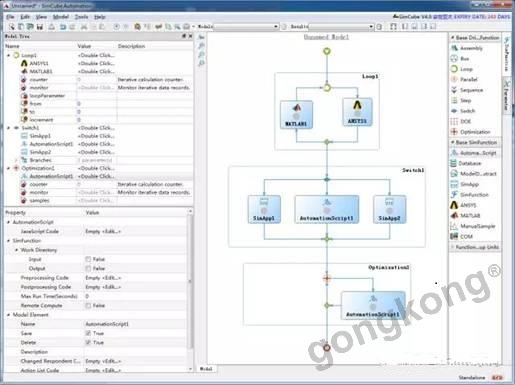The image size is (515, 385).
Task: Select the SimApp2 node in Switch1 block
Action: pyautogui.click(x=389, y=209)
